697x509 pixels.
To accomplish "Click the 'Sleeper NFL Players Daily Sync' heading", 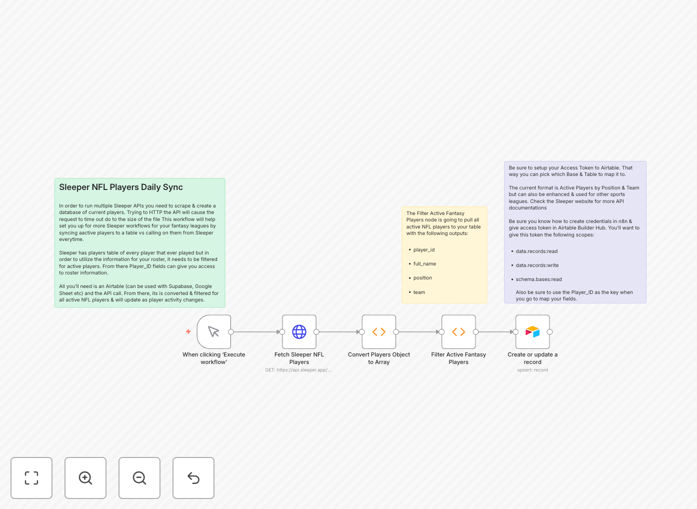I will point(121,187).
